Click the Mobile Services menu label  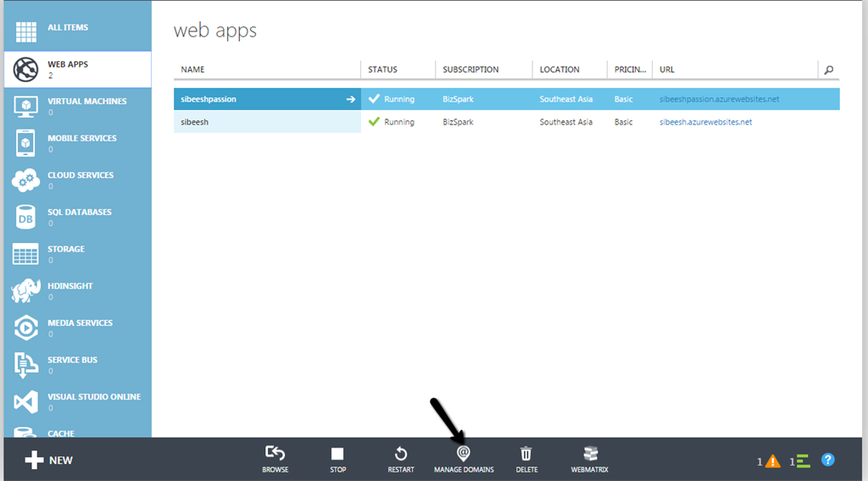[x=82, y=138]
